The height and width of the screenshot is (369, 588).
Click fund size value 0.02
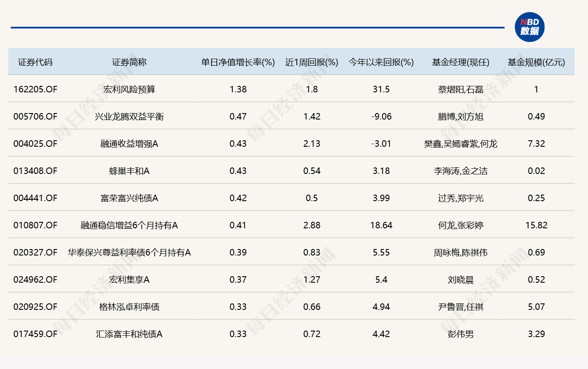pyautogui.click(x=536, y=171)
